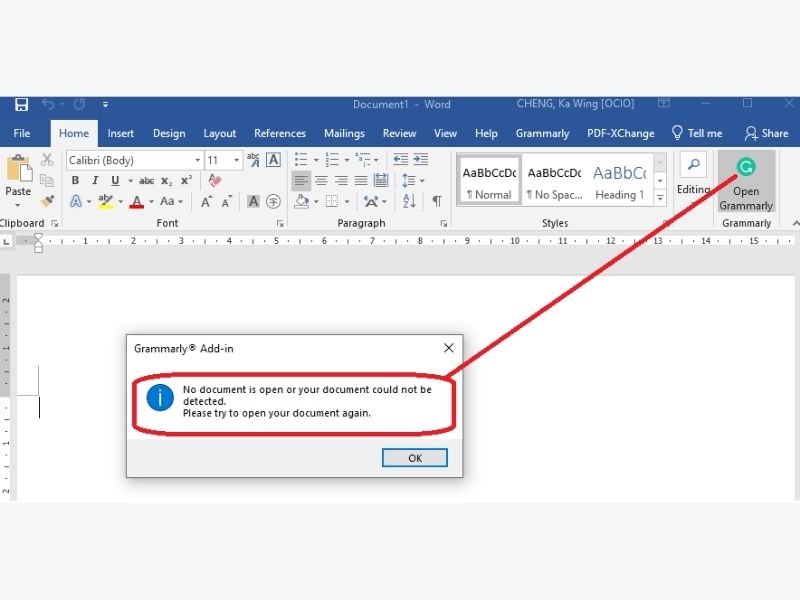The height and width of the screenshot is (600, 800).
Task: Toggle Justify paragraph alignment
Action: pyautogui.click(x=361, y=181)
